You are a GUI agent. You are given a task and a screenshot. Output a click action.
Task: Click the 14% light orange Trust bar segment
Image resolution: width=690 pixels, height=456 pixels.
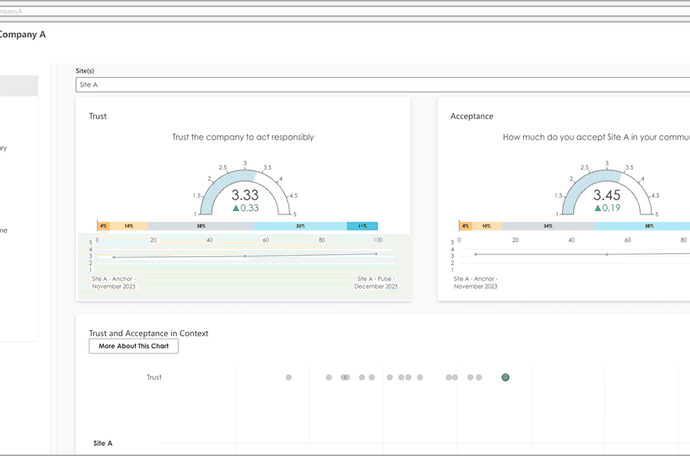click(x=129, y=227)
